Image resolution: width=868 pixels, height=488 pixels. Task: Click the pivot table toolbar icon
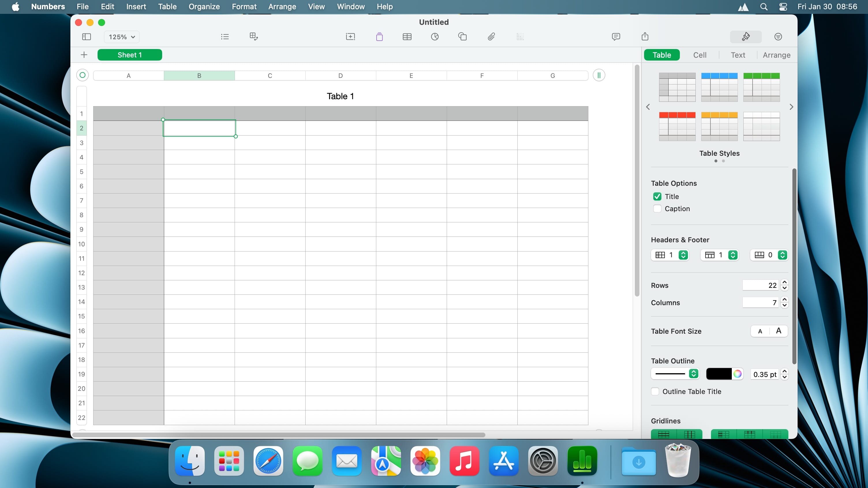tap(253, 37)
